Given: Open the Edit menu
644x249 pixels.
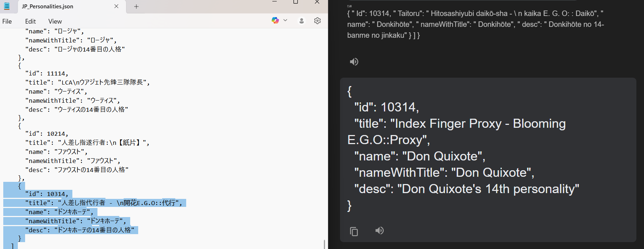Looking at the screenshot, I should 30,21.
